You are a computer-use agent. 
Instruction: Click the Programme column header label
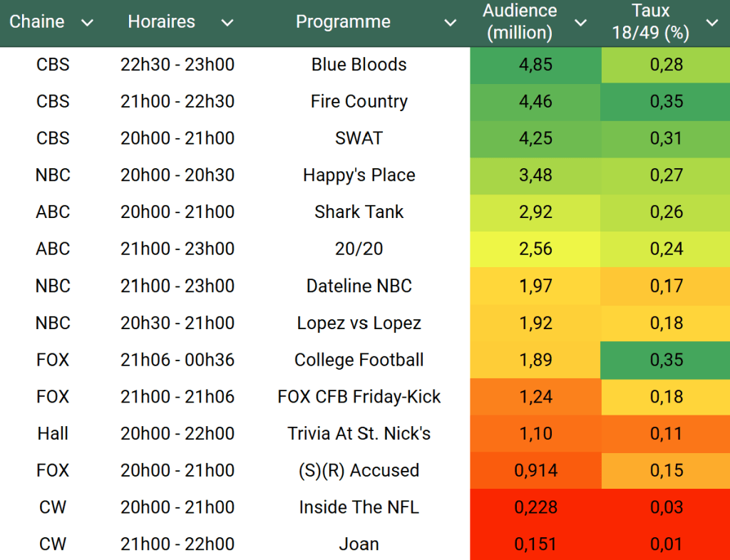343,22
